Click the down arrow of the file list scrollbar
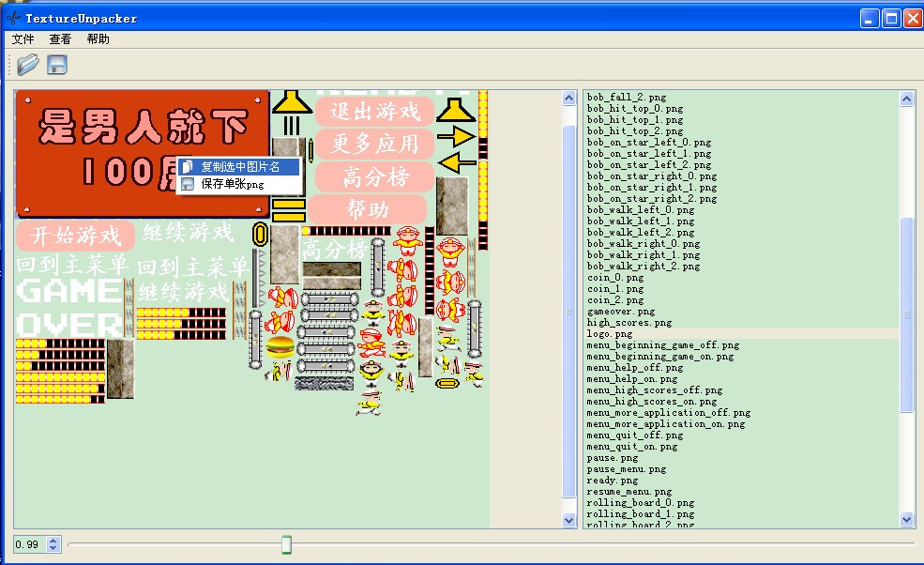924x565 pixels. tap(908, 517)
